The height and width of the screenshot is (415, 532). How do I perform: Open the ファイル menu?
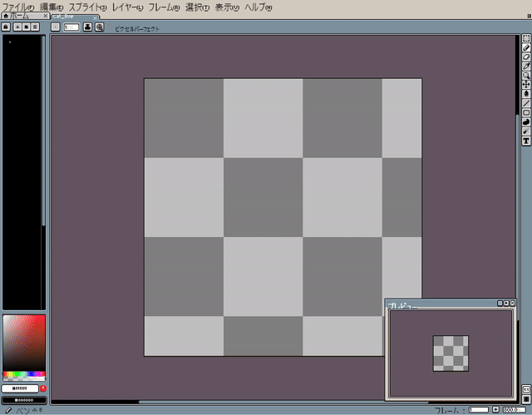point(18,7)
